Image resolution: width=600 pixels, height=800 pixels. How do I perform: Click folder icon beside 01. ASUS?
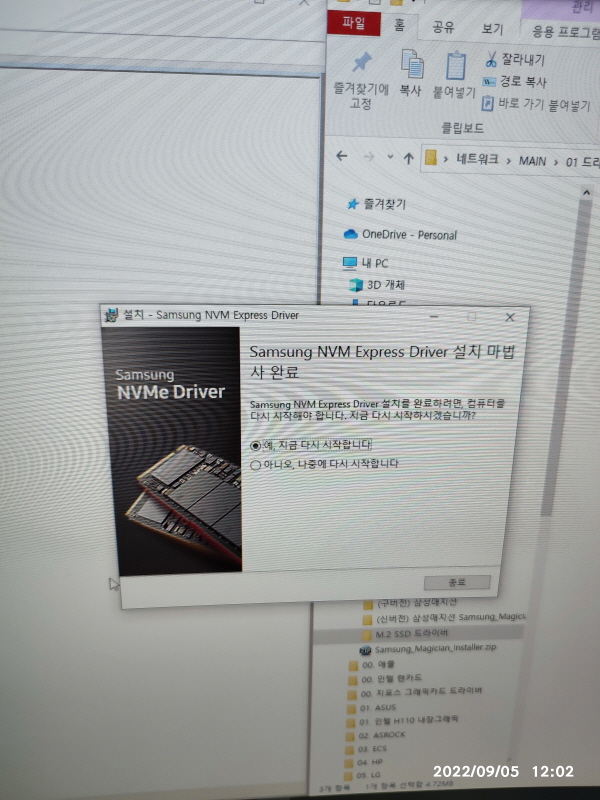[x=351, y=708]
